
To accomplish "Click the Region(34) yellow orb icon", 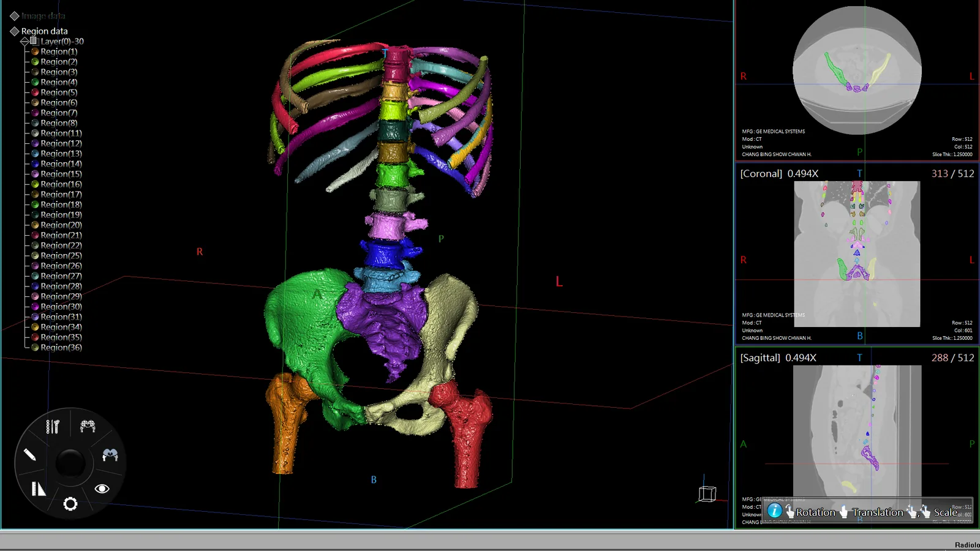I will pos(35,327).
